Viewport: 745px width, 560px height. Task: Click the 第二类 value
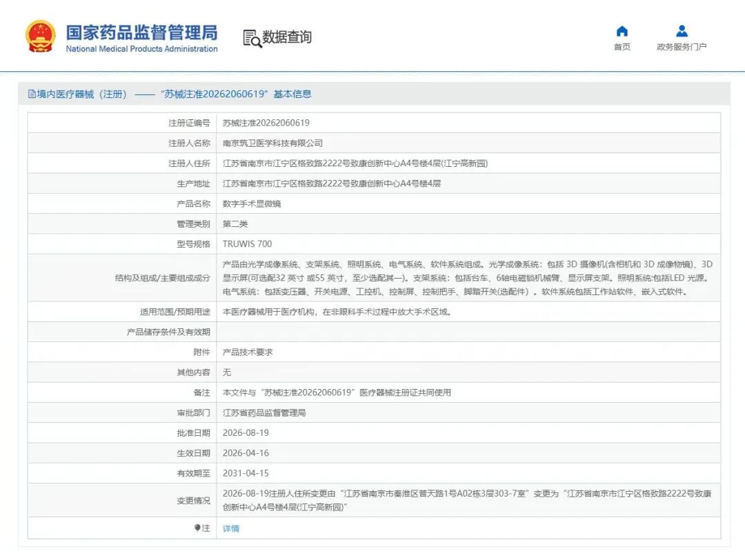(x=235, y=223)
